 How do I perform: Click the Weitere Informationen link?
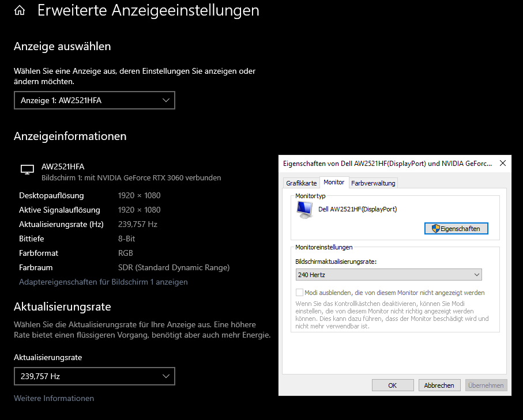tap(54, 398)
